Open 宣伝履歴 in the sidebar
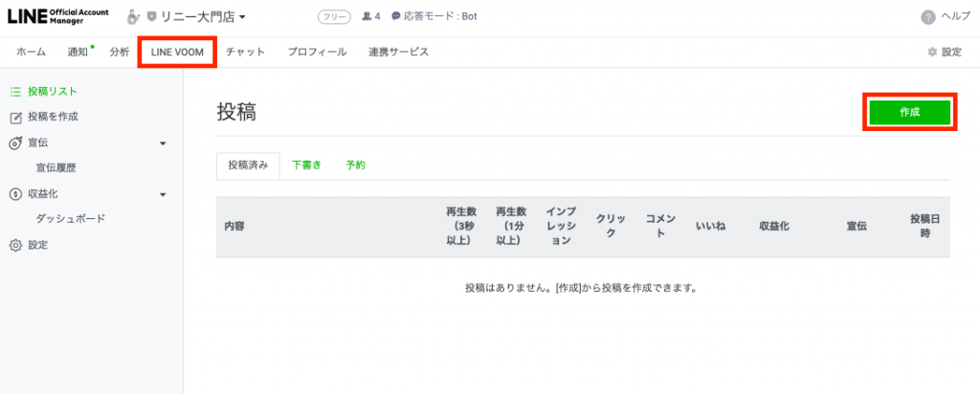This screenshot has height=394, width=980. tap(56, 168)
